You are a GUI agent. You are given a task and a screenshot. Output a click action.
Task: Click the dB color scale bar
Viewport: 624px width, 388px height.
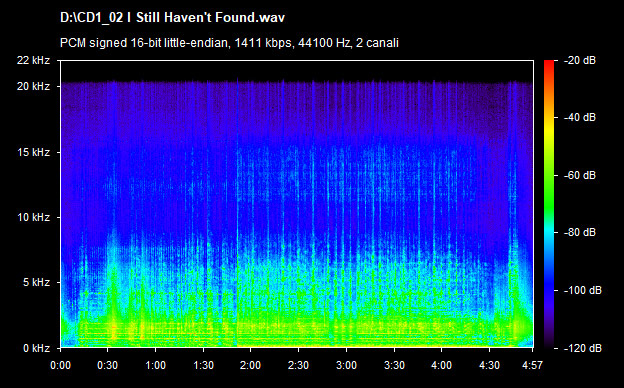549,204
